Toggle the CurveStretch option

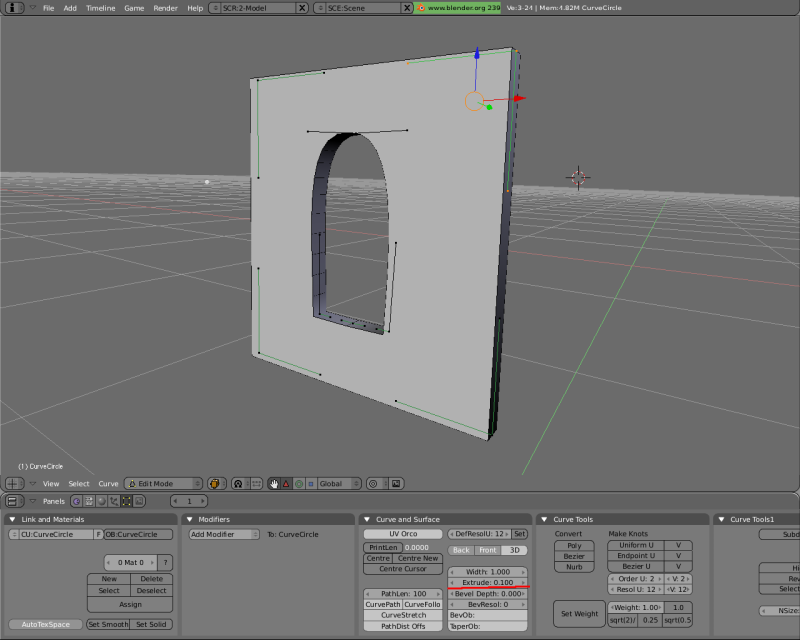pyautogui.click(x=403, y=615)
